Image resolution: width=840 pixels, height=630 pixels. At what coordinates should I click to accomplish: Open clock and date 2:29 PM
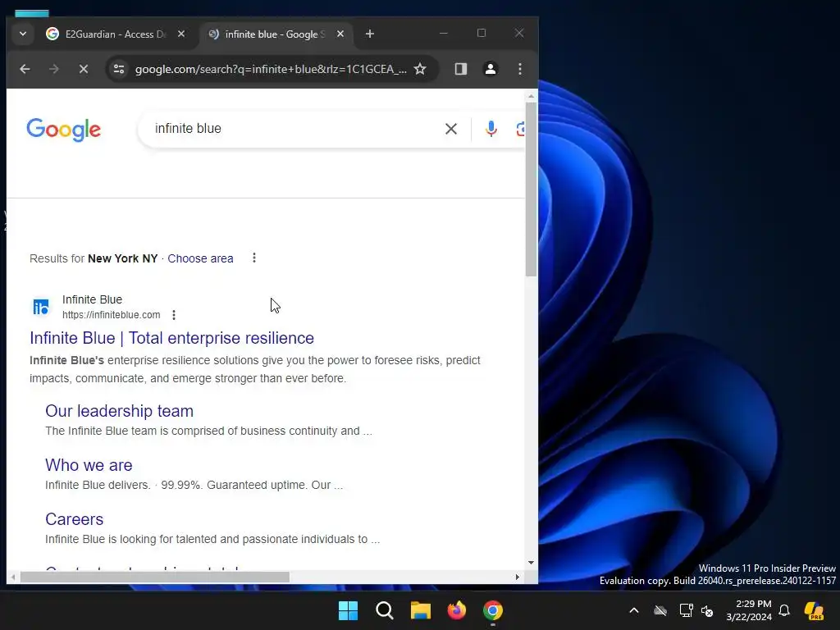coord(749,610)
